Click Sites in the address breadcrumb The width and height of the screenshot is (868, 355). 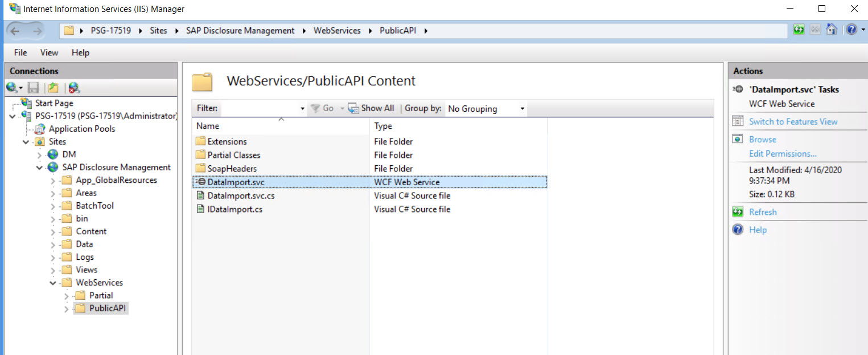158,31
